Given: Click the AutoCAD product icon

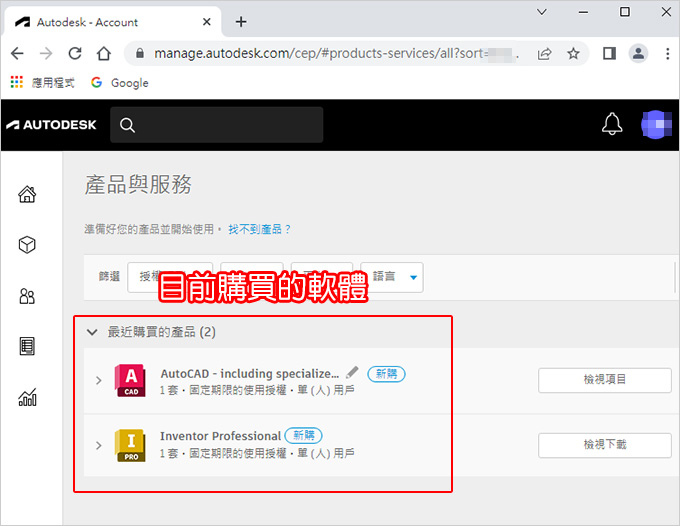Looking at the screenshot, I should tap(130, 380).
